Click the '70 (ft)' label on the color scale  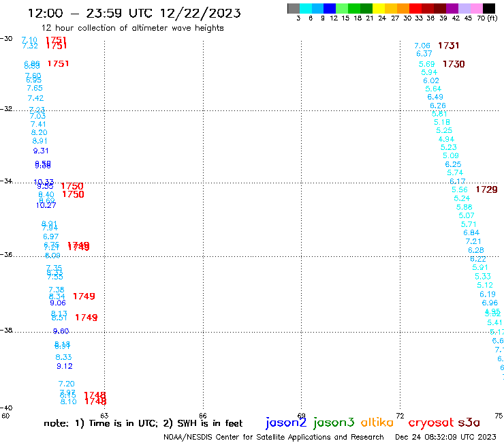[x=487, y=18]
